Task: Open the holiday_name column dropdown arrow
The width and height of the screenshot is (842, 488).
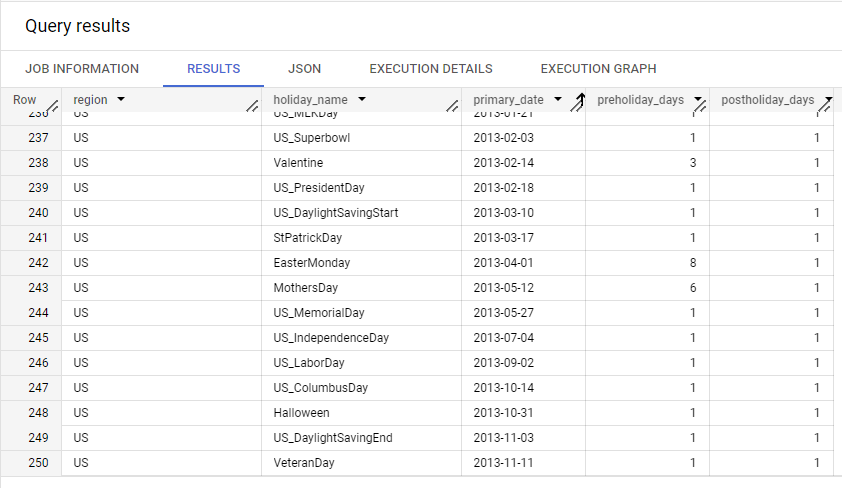Action: pos(361,100)
